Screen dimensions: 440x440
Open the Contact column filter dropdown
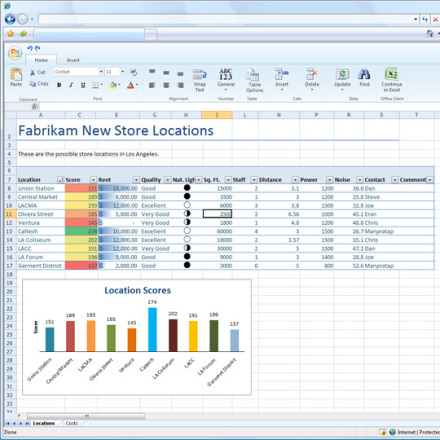(x=395, y=180)
